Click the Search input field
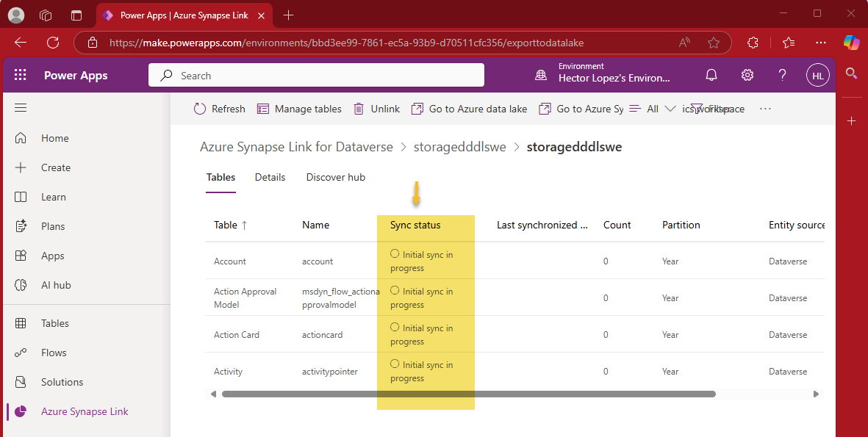This screenshot has height=437, width=868. pos(316,74)
